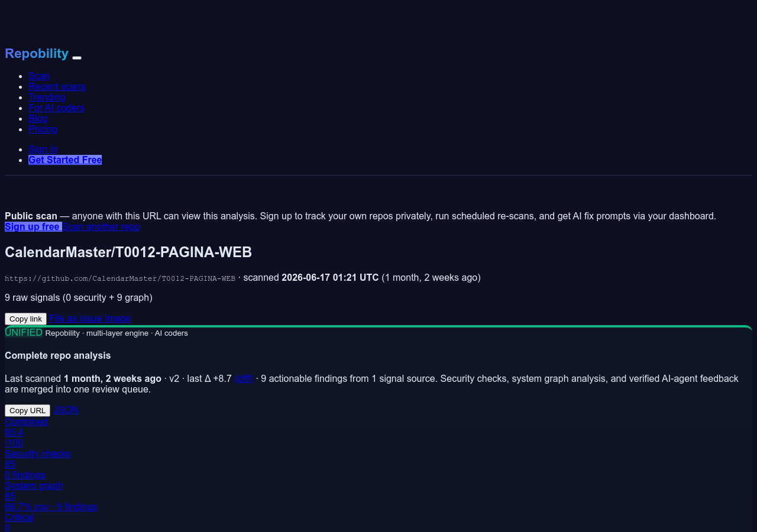Toggle the navigation menu button beside Repobility
The height and width of the screenshot is (532, 757).
click(x=77, y=57)
